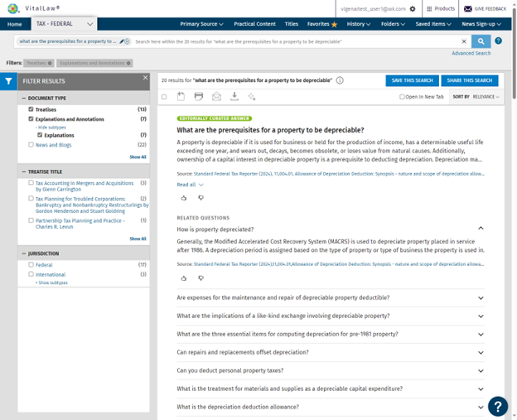Click the VitalLaw logo icon
The image size is (517, 420).
point(12,8)
